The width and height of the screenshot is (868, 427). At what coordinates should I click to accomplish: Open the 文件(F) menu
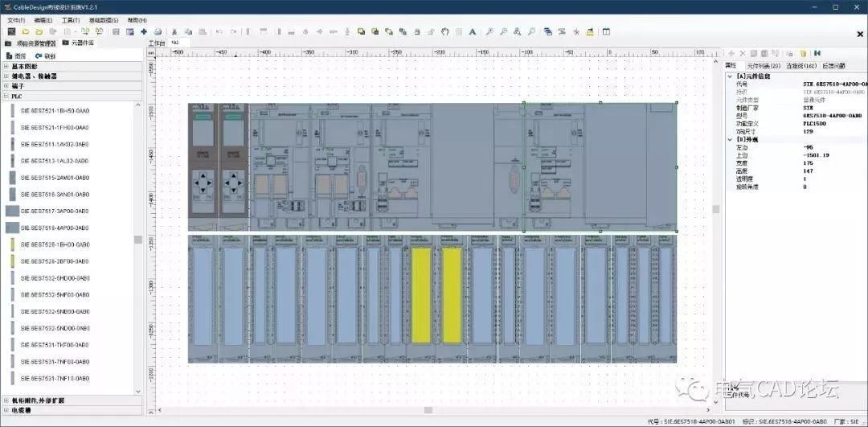coord(16,20)
